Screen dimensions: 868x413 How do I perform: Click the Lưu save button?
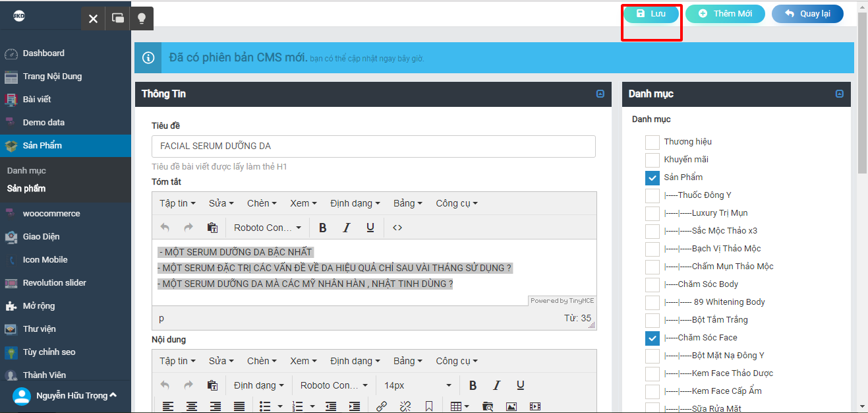coord(651,14)
